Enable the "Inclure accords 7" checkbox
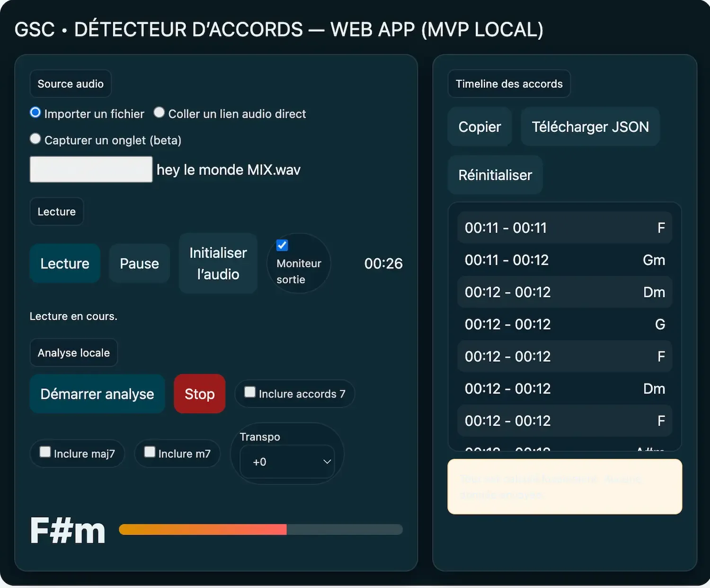Viewport: 710px width, 588px height. [x=249, y=392]
